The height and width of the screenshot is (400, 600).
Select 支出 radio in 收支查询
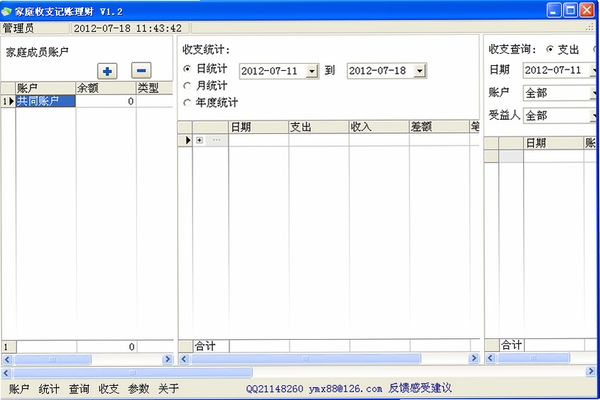[562, 49]
